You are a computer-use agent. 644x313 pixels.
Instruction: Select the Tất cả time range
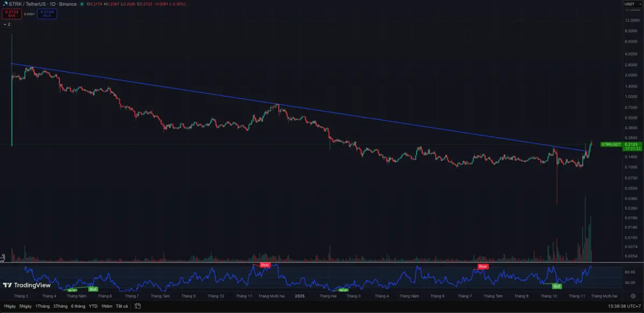click(x=121, y=305)
